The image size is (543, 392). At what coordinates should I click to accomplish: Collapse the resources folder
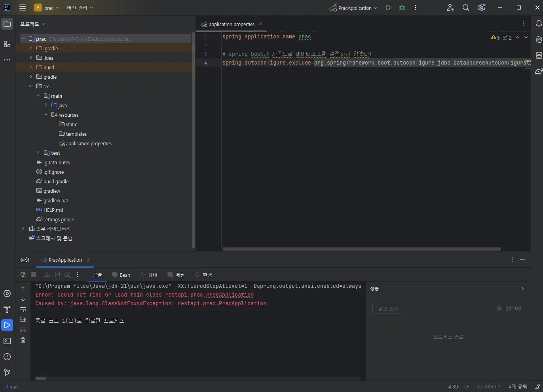tap(46, 114)
